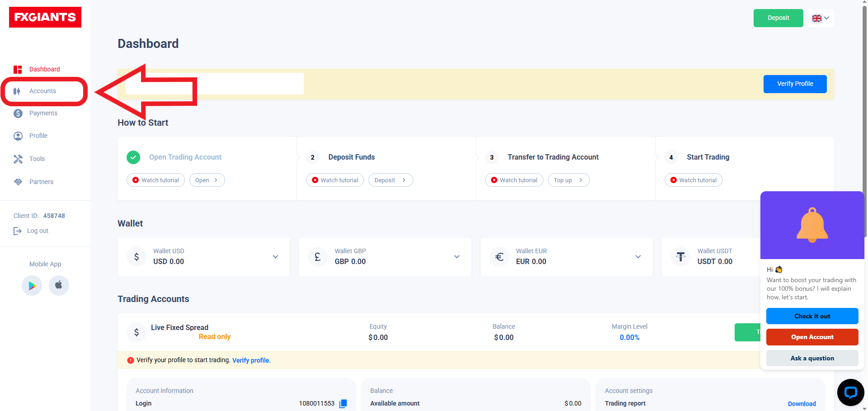The height and width of the screenshot is (411, 868).
Task: Open the Payments menu item
Action: [x=43, y=113]
